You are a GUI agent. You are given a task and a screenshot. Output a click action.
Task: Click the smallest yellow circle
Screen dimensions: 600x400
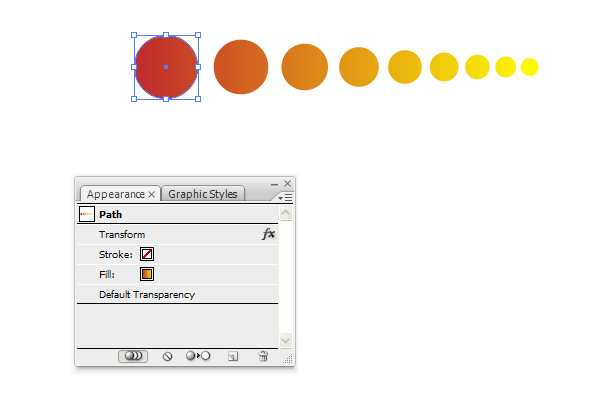pos(530,67)
